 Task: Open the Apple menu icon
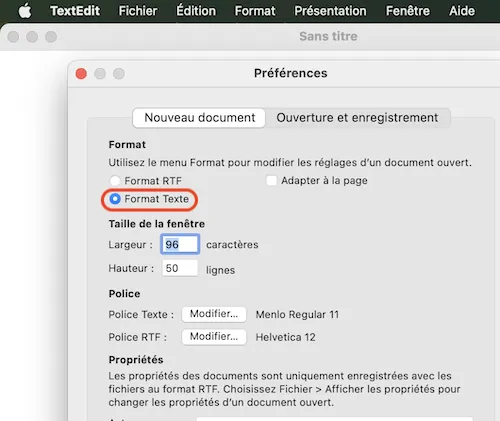pyautogui.click(x=25, y=11)
